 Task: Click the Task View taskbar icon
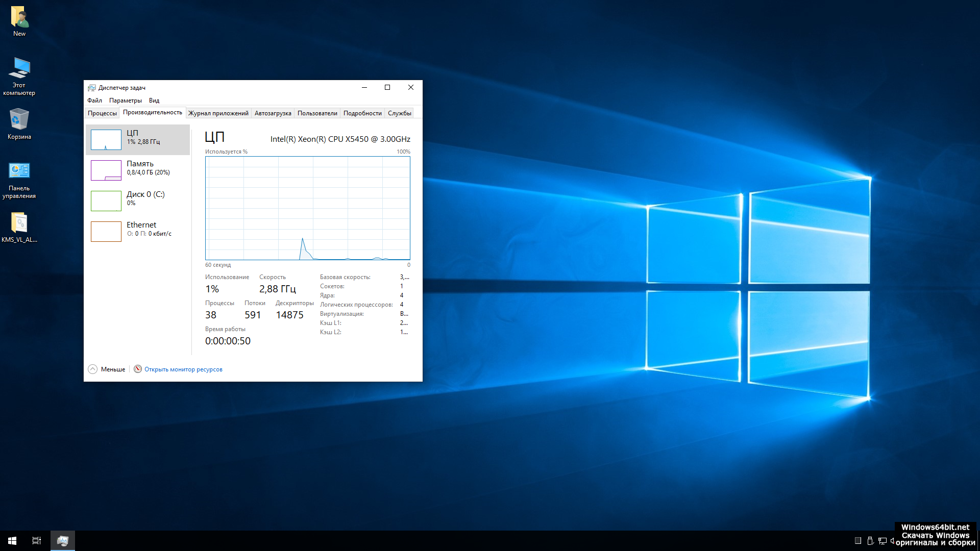(x=37, y=541)
